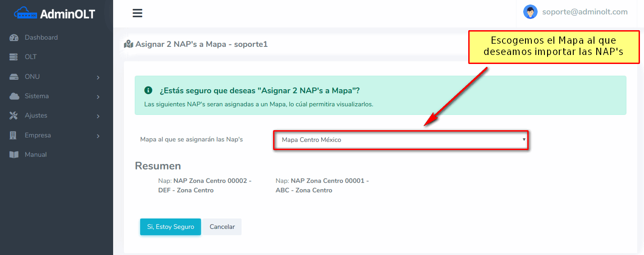Open the Mapa Centro México dropdown
Viewport: 644px width, 255px height.
tap(401, 140)
